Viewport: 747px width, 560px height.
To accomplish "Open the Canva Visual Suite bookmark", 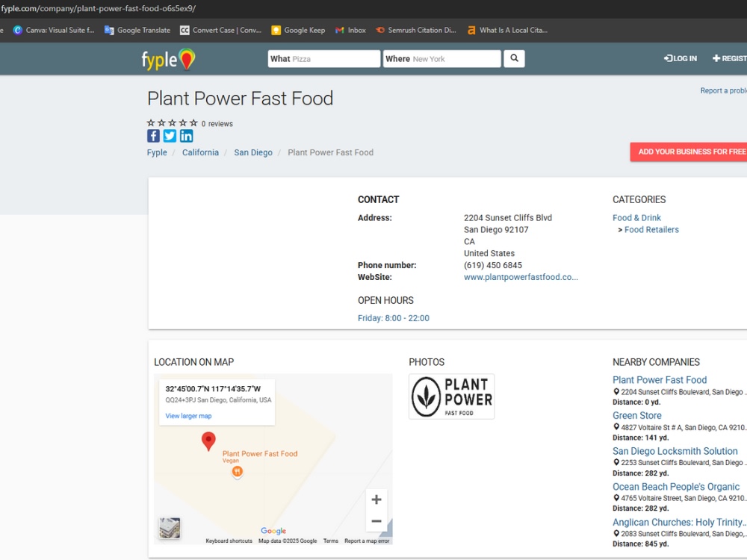I will tap(54, 30).
